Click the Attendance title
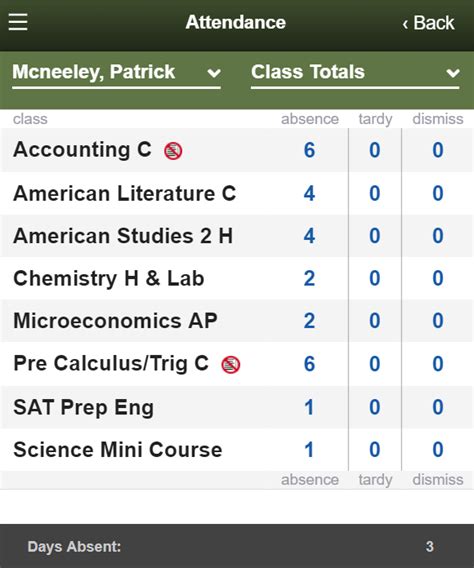 (x=236, y=22)
